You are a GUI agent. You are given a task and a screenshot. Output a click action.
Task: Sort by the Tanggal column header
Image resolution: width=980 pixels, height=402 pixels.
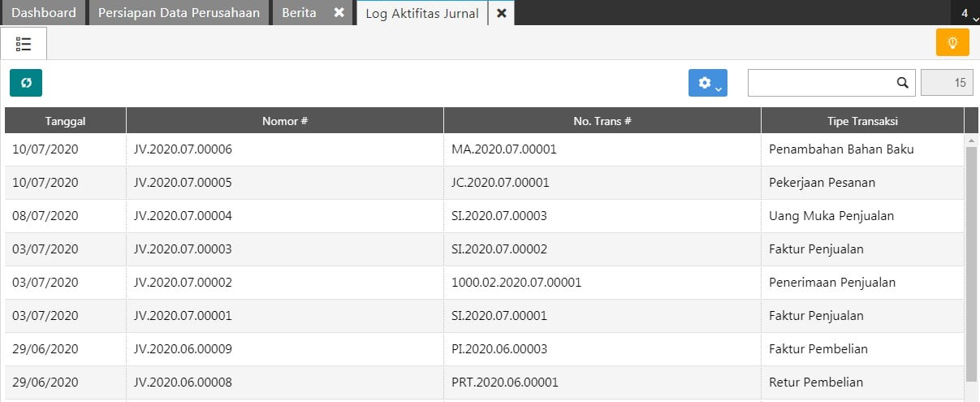tap(66, 121)
